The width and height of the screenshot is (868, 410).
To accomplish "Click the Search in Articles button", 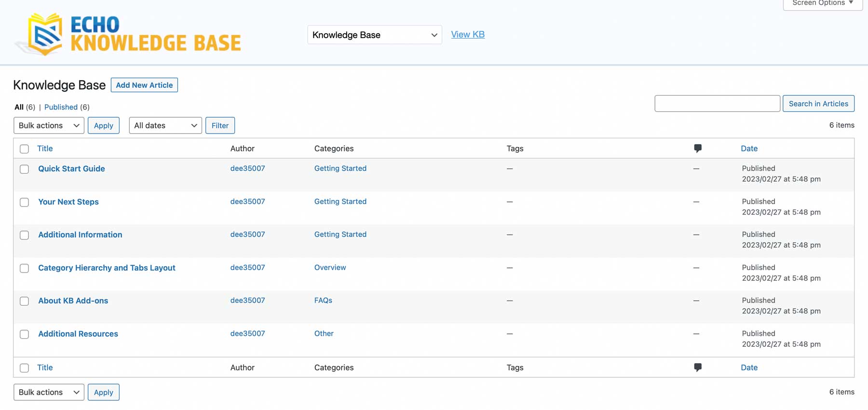I will 818,104.
